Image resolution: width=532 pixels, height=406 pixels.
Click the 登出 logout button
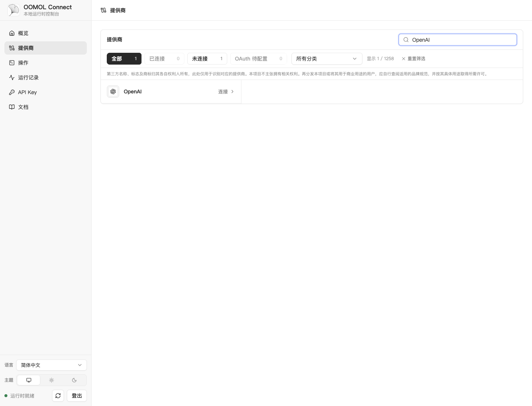coord(77,396)
